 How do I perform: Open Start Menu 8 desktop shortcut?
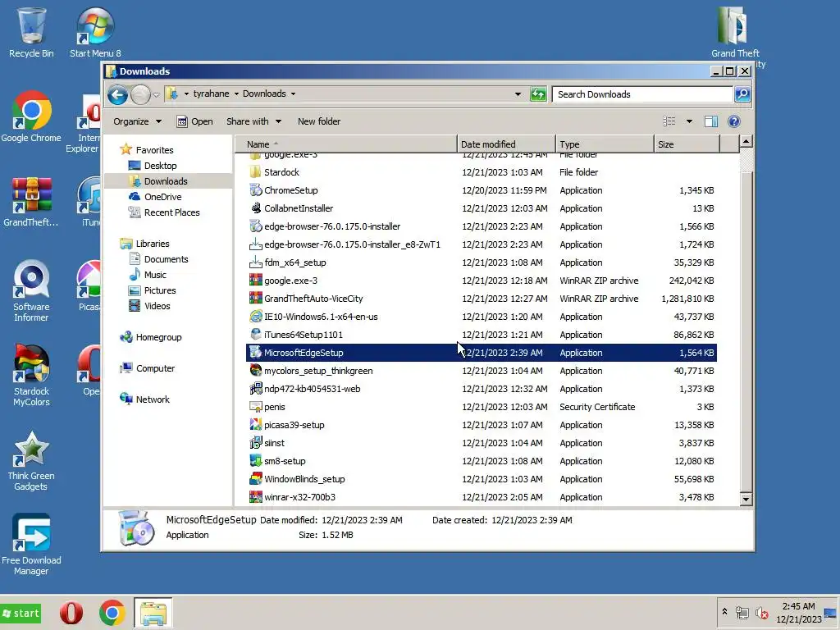click(x=95, y=32)
